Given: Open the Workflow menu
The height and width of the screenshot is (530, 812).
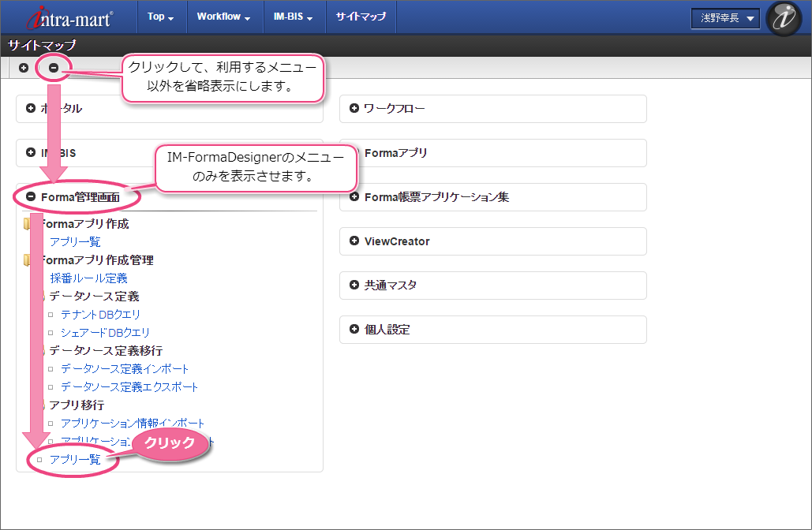Looking at the screenshot, I should coord(223,17).
